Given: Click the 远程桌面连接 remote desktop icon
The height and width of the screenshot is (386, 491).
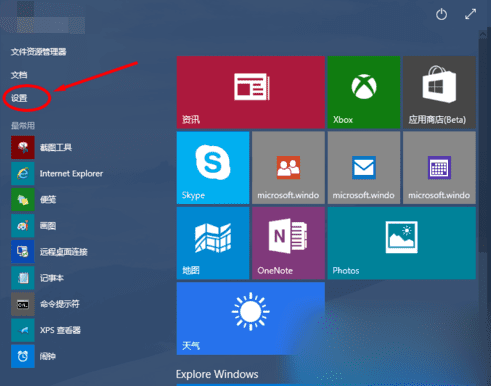Looking at the screenshot, I should [23, 252].
